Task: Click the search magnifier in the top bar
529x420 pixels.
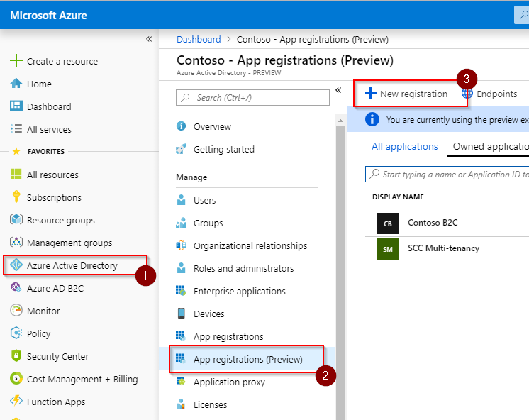Action: tap(523, 15)
